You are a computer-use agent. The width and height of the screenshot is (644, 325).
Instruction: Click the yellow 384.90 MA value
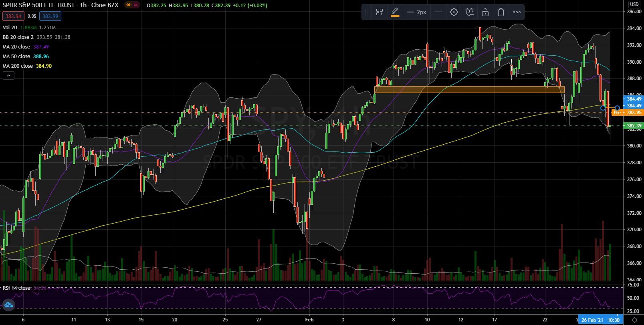coord(44,66)
